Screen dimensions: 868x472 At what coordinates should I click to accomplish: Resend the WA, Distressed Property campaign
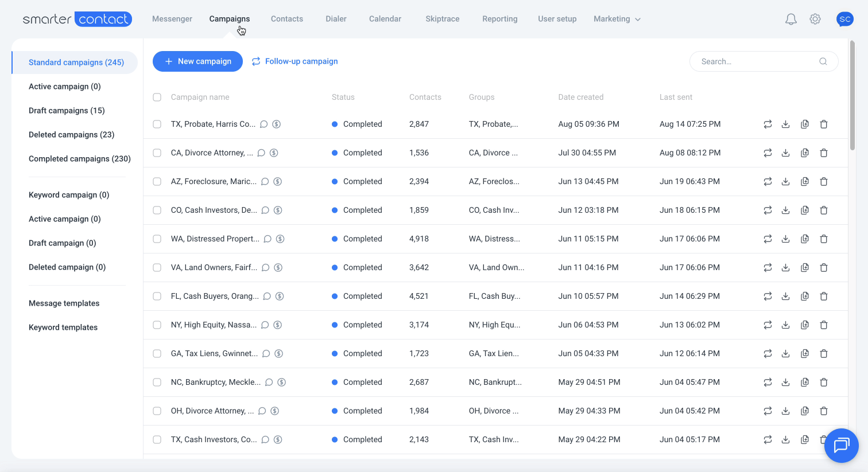pos(768,239)
